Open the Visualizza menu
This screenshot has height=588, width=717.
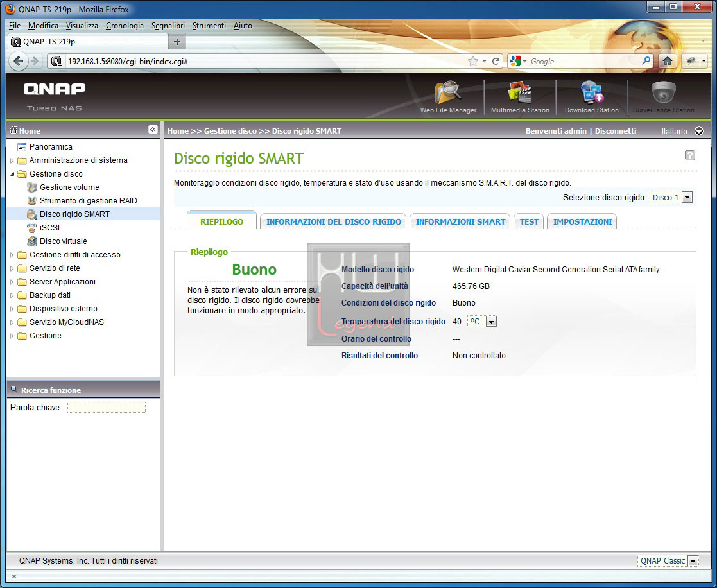point(82,26)
